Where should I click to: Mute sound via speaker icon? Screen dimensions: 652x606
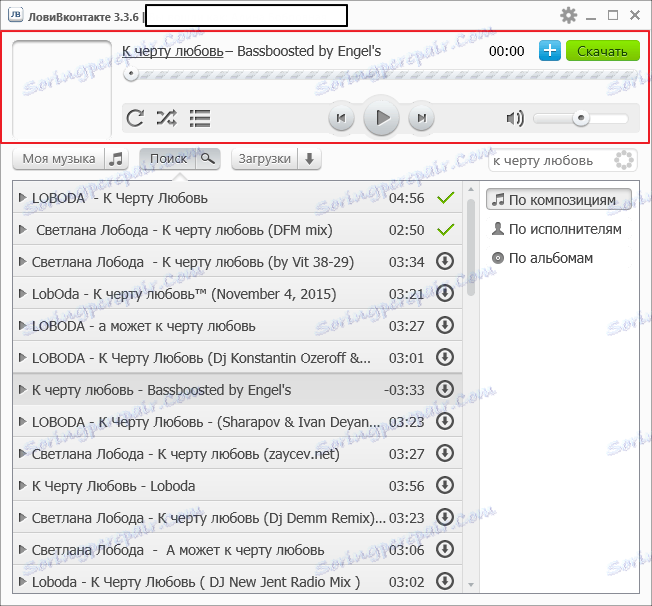pos(515,119)
